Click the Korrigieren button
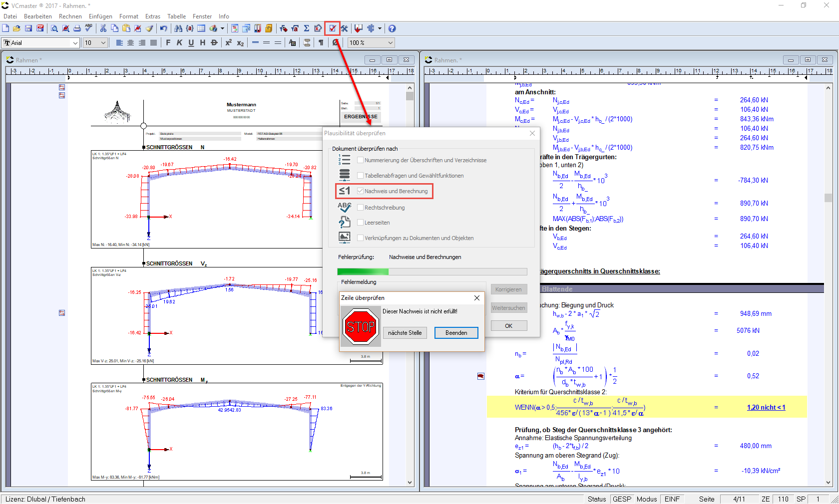The image size is (839, 504). click(x=509, y=289)
